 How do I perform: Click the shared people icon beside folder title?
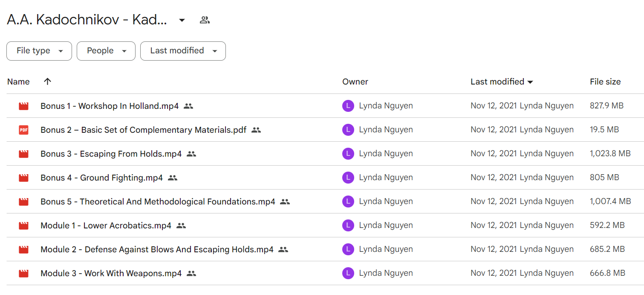(205, 20)
